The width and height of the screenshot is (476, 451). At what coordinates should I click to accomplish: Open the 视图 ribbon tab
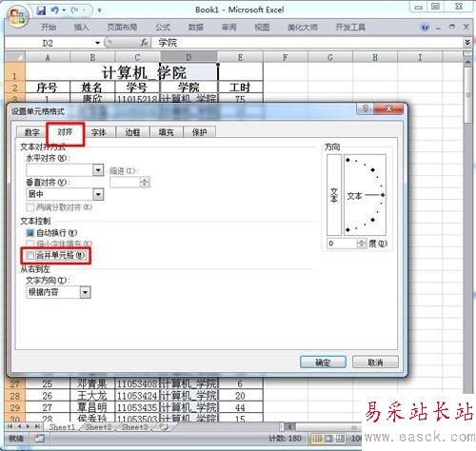(x=262, y=28)
